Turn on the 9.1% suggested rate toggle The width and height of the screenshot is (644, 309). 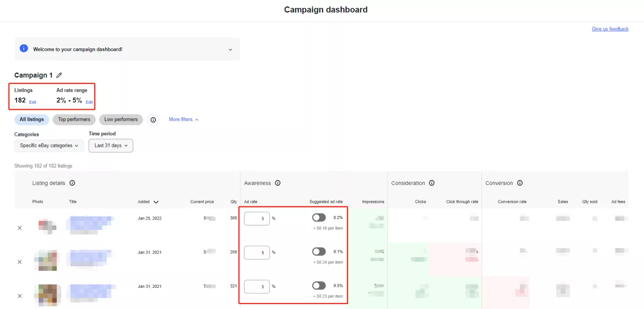[x=318, y=252]
